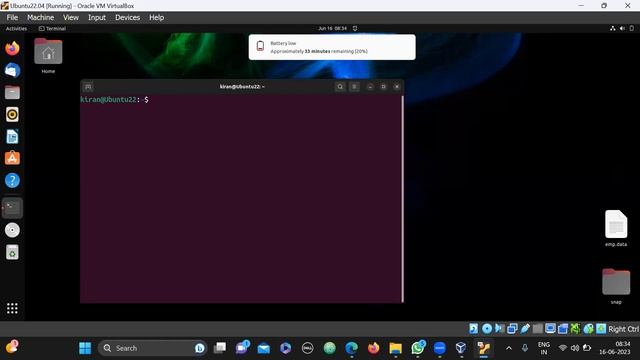
Task: Open the Windows volume tray icon
Action: tap(575, 348)
